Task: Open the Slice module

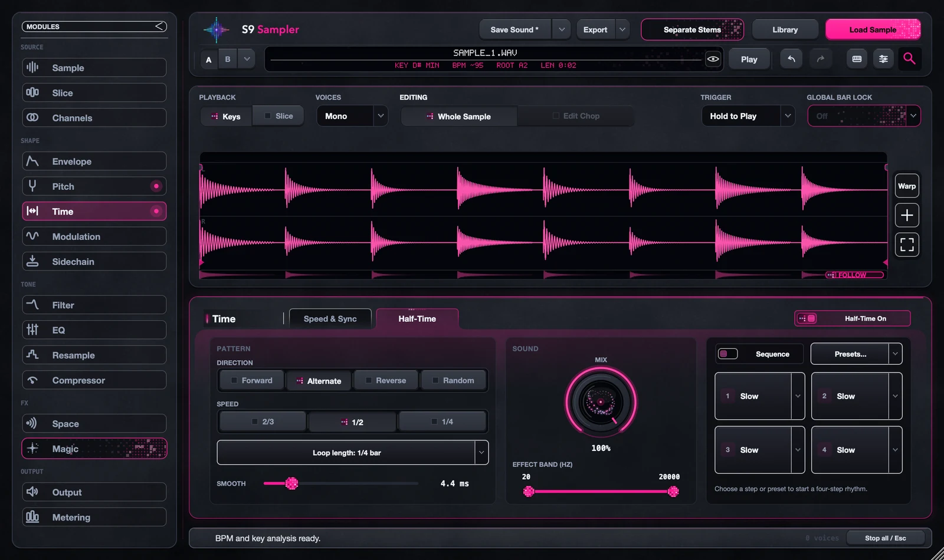Action: (94, 93)
